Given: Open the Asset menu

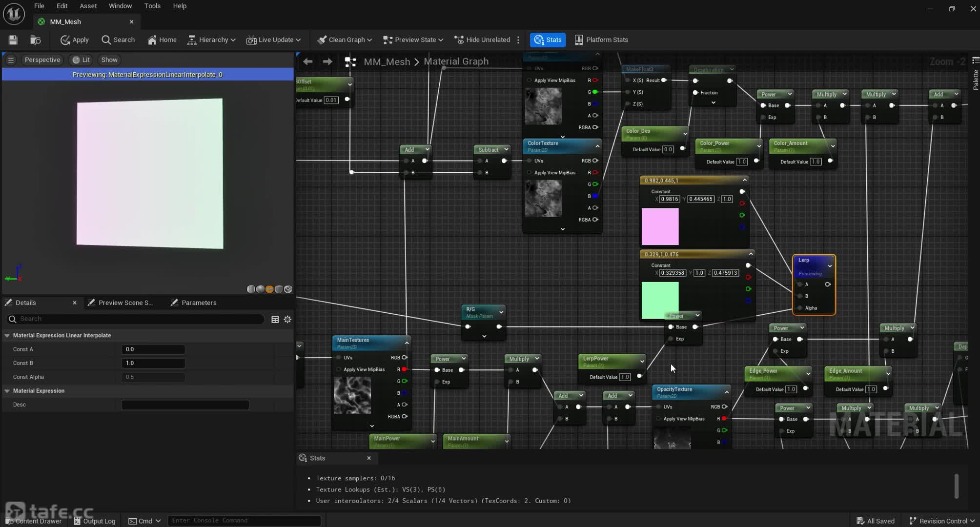Looking at the screenshot, I should coord(88,6).
